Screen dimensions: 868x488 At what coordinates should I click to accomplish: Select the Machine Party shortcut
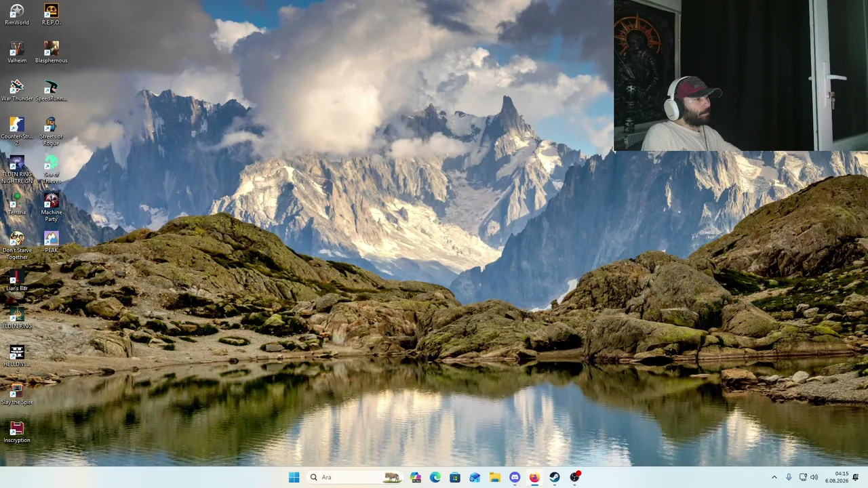(x=52, y=207)
